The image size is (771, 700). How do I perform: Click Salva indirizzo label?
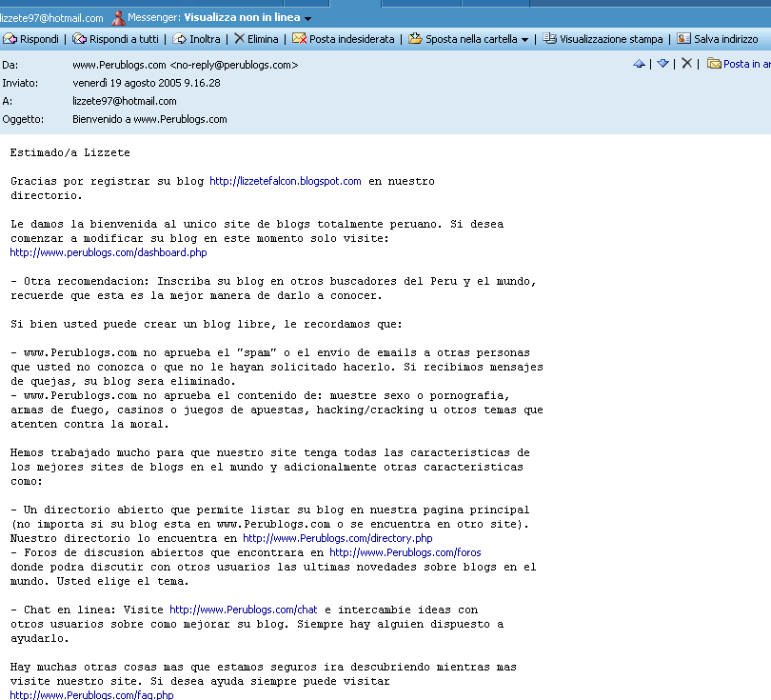coord(725,39)
